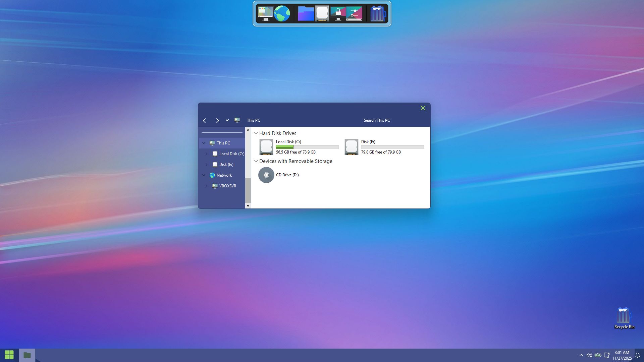
Task: Collapse Devices with Removable Storage group
Action: click(256, 161)
